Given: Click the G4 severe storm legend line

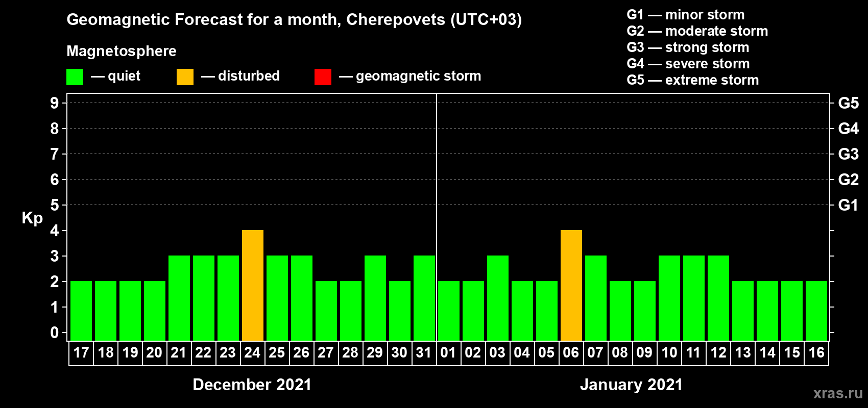Looking at the screenshot, I should pos(688,64).
